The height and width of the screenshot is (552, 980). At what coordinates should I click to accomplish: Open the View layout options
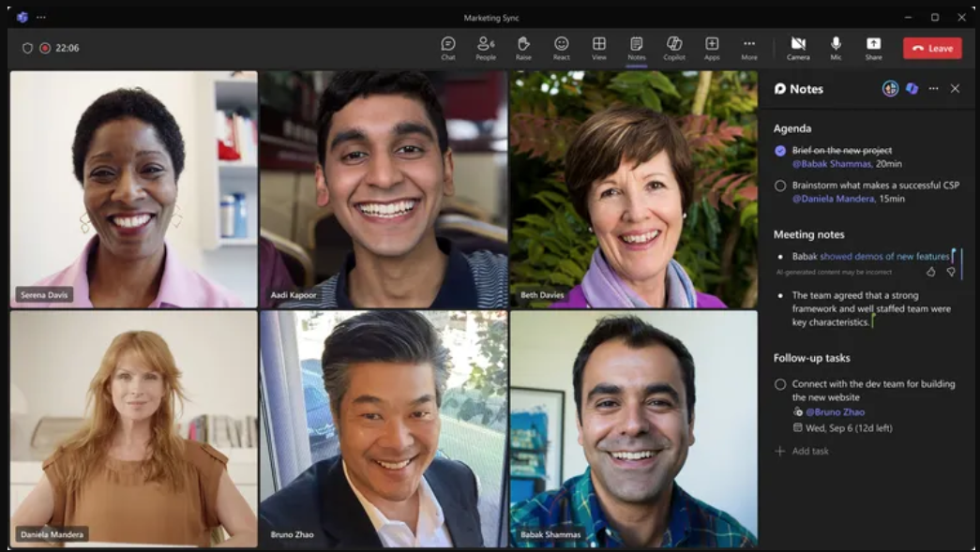[598, 48]
